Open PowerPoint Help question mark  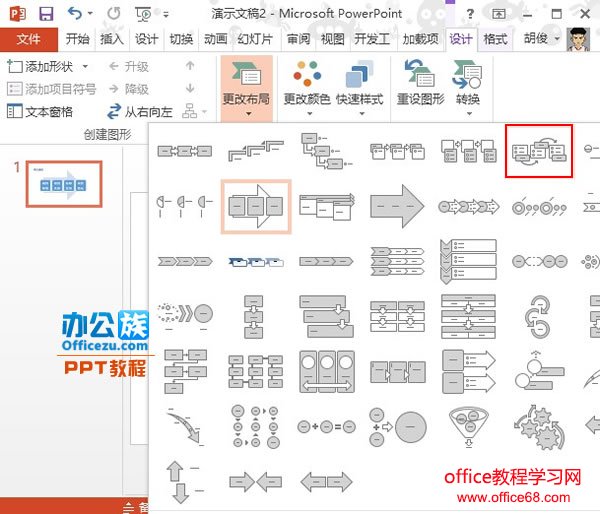click(x=470, y=15)
